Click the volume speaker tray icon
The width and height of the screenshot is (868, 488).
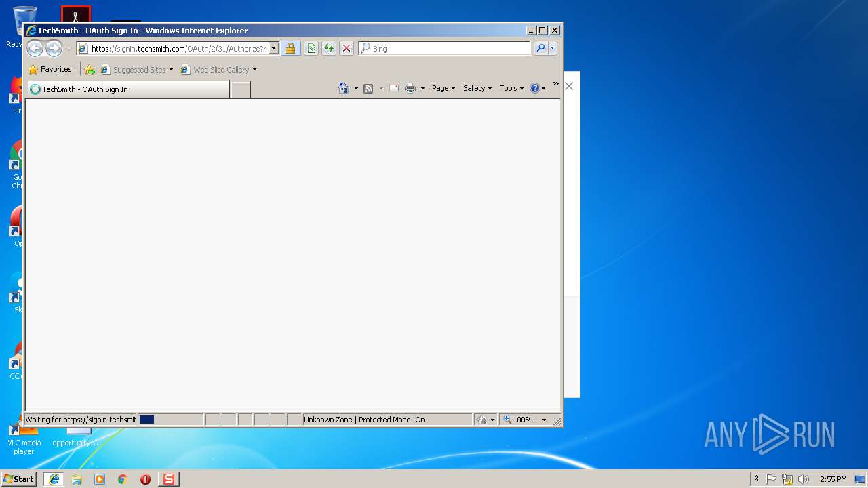804,479
